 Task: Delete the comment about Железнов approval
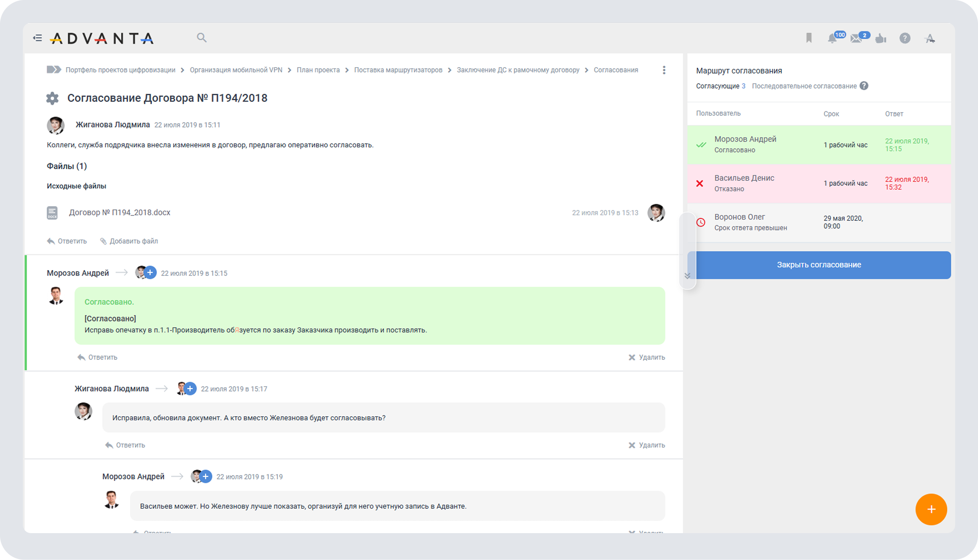point(647,445)
